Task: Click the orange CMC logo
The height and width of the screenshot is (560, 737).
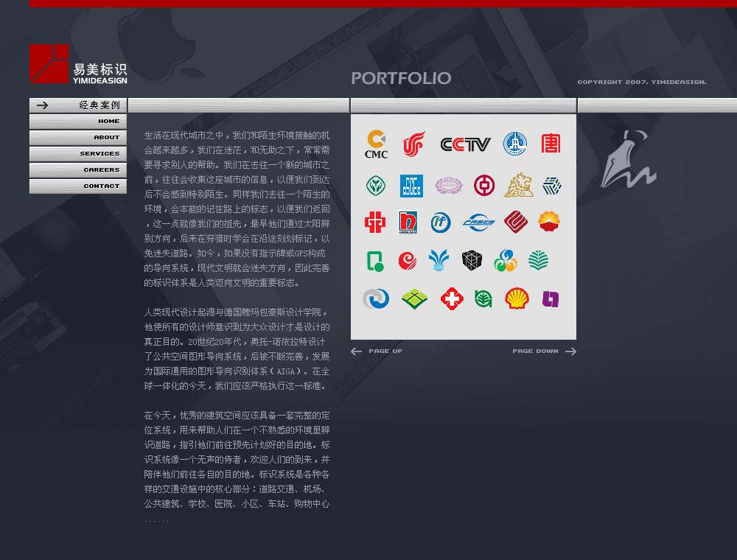Action: [x=376, y=144]
